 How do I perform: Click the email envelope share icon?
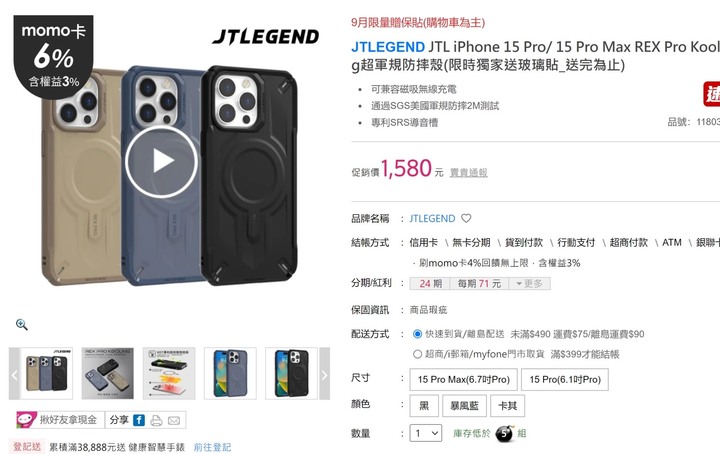(174, 420)
